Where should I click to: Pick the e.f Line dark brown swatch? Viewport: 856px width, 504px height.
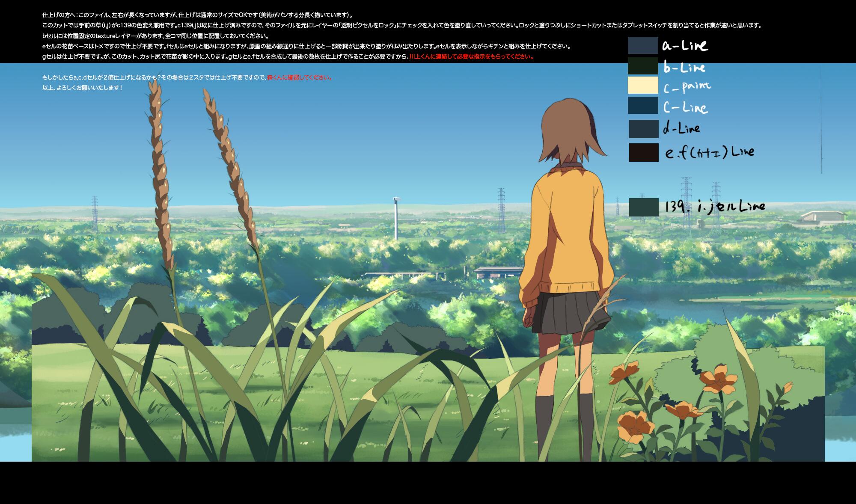point(644,152)
